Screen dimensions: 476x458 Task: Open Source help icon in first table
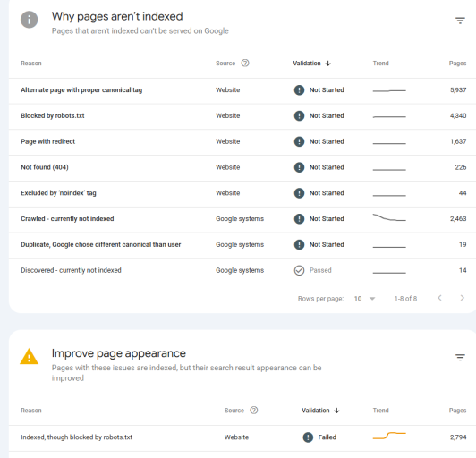tap(245, 63)
